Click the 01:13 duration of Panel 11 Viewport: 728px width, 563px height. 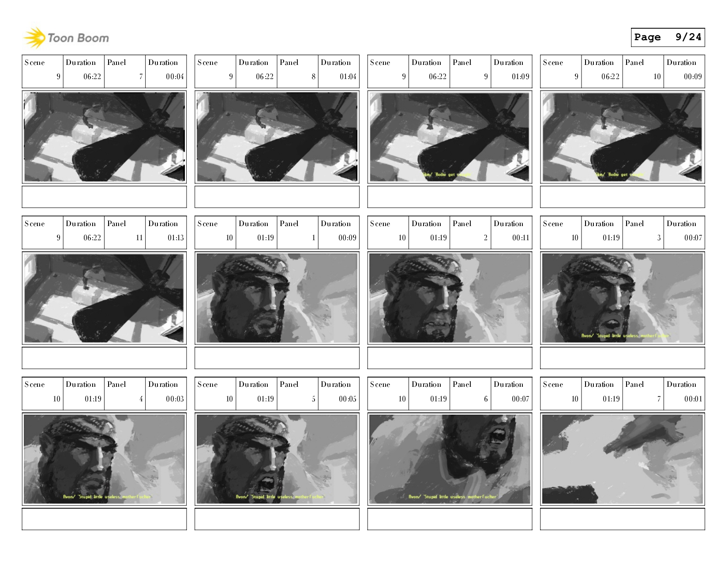(176, 238)
